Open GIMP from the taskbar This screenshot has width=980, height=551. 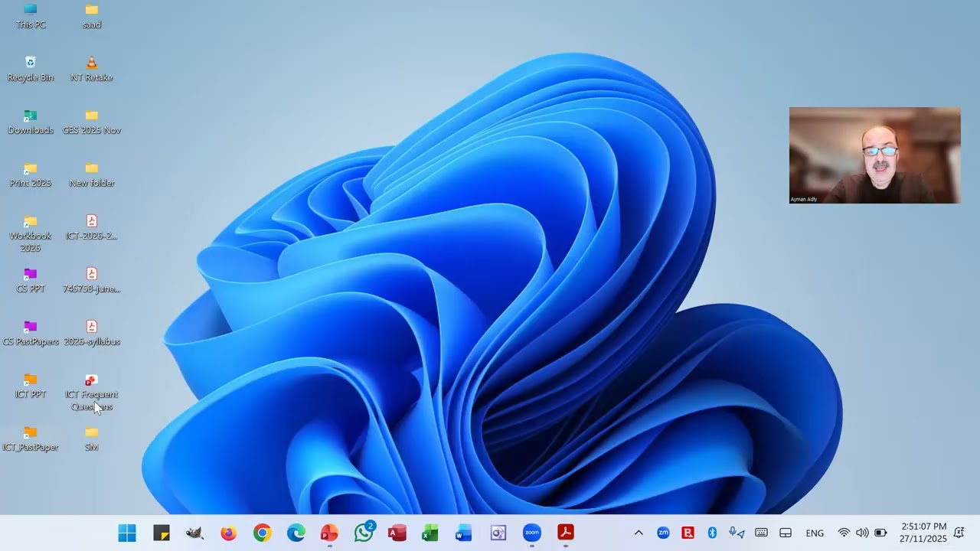(194, 533)
